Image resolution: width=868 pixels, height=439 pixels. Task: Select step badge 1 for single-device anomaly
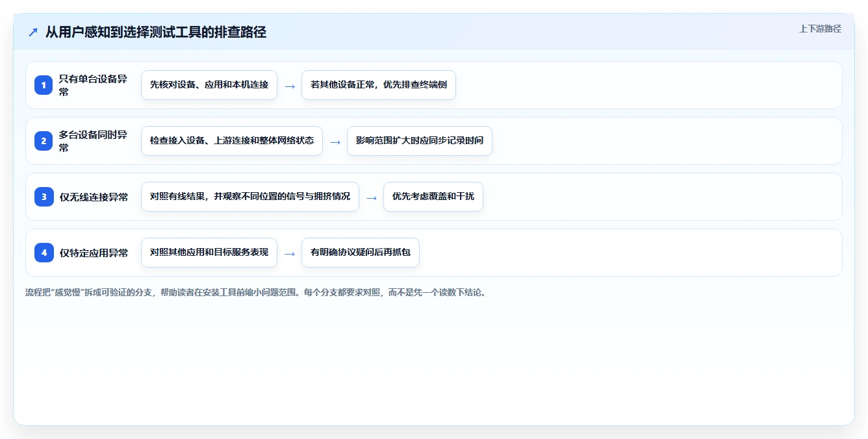pyautogui.click(x=44, y=85)
